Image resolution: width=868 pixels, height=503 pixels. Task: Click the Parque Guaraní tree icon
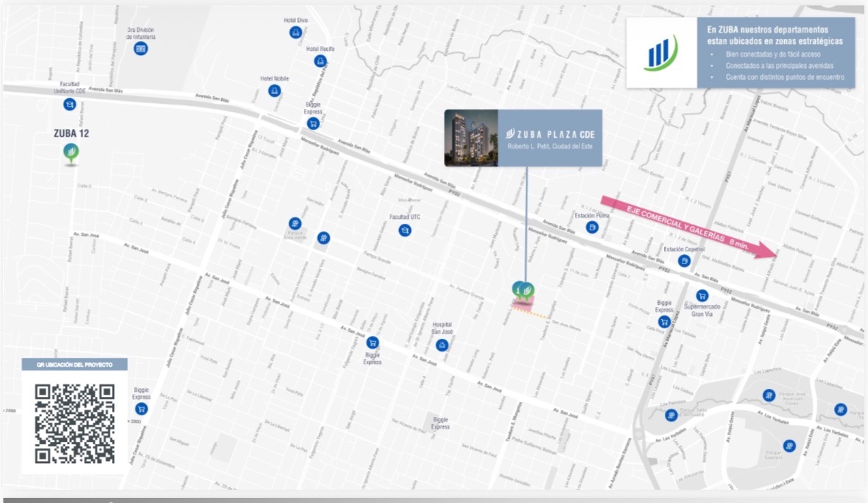788,446
